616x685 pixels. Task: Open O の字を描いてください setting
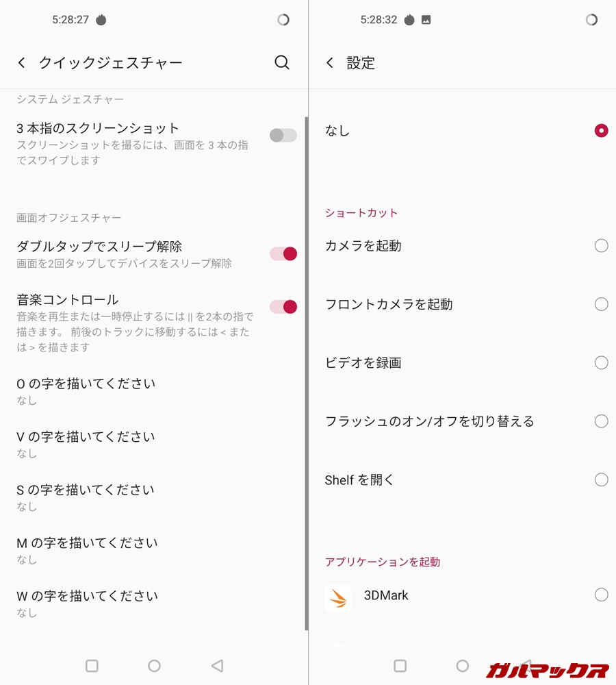(x=86, y=390)
